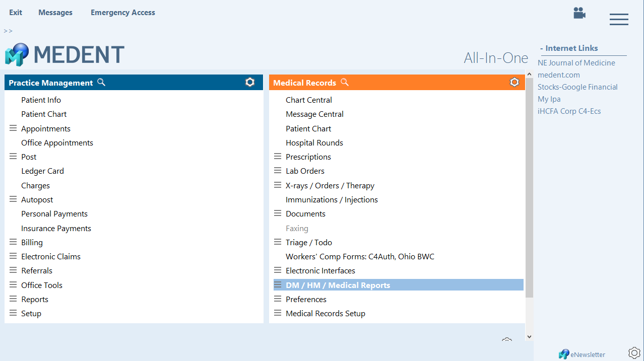Open the hamburger menu at top right
Image resolution: width=644 pixels, height=361 pixels.
coord(618,19)
